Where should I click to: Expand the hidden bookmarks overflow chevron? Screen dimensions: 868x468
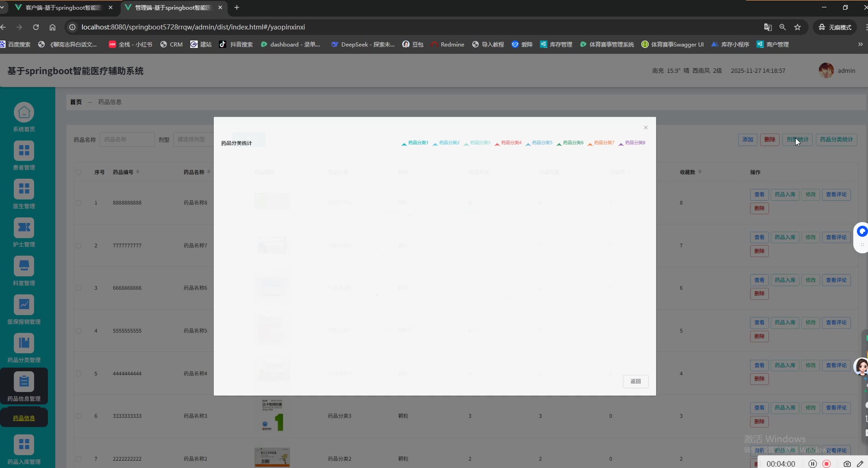click(x=860, y=44)
